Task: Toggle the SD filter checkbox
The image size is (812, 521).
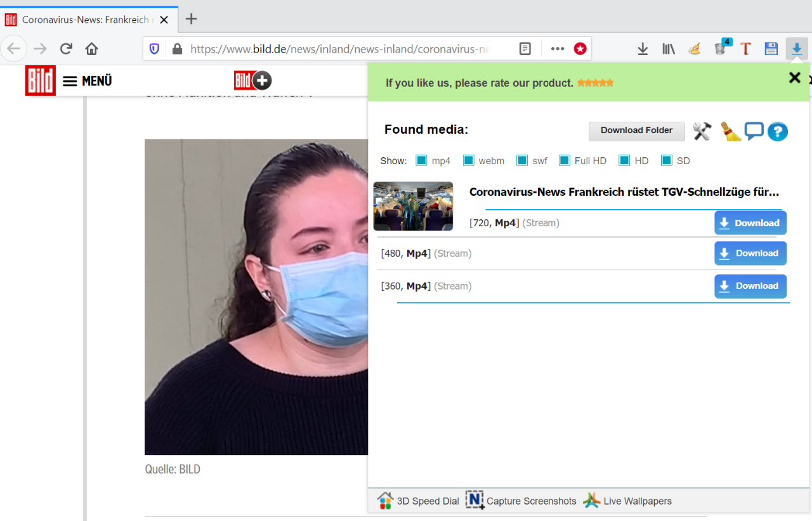Action: click(x=666, y=160)
